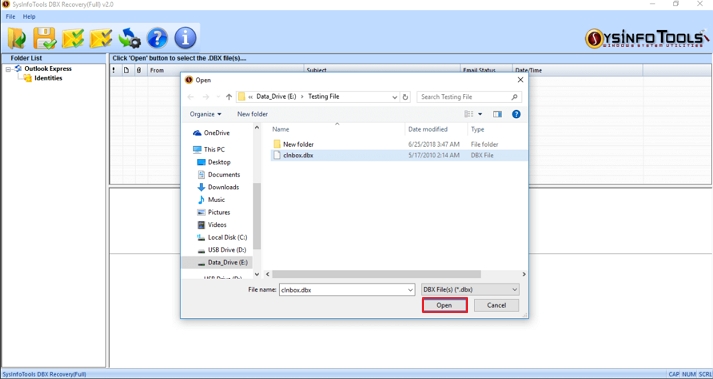
Task: Open Music in the navigation pane
Action: 211,200
